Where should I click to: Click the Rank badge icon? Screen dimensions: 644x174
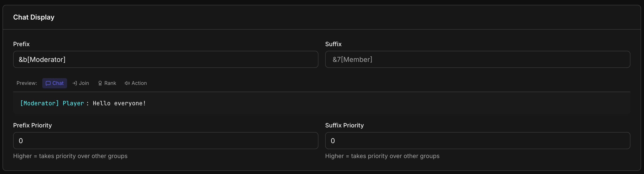pos(100,83)
